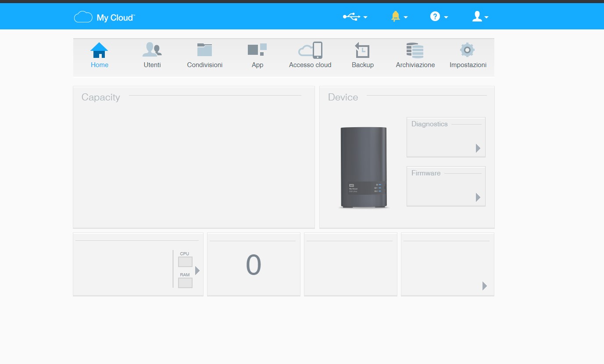Click the Diagnostics heading

click(x=429, y=124)
